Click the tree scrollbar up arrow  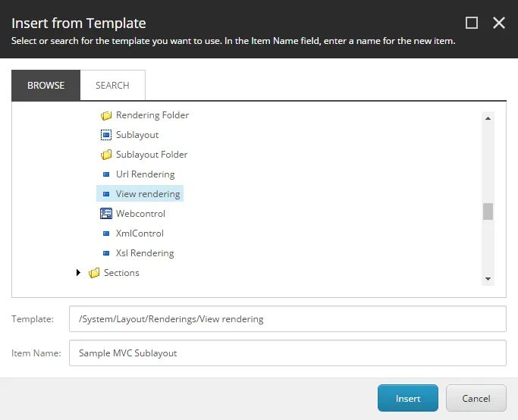click(x=488, y=118)
